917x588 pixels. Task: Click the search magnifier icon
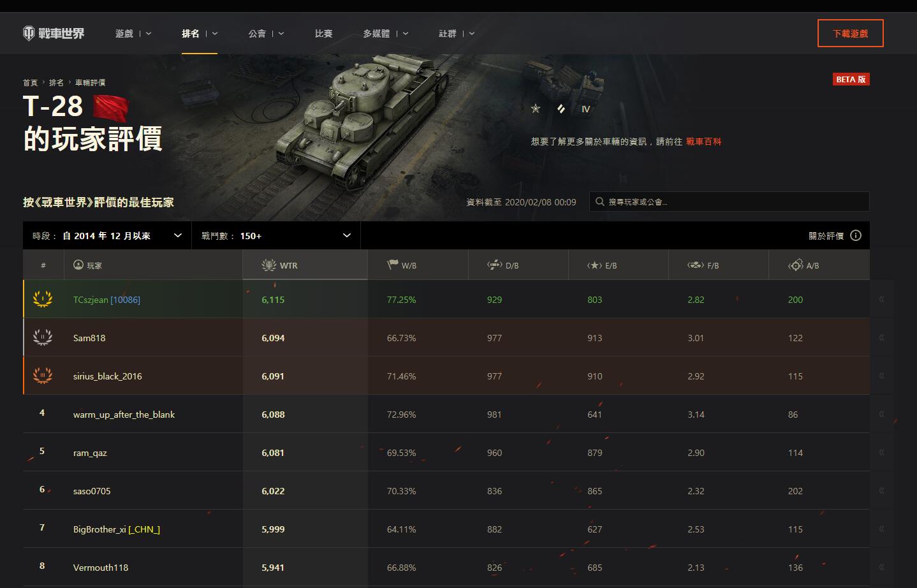point(599,202)
